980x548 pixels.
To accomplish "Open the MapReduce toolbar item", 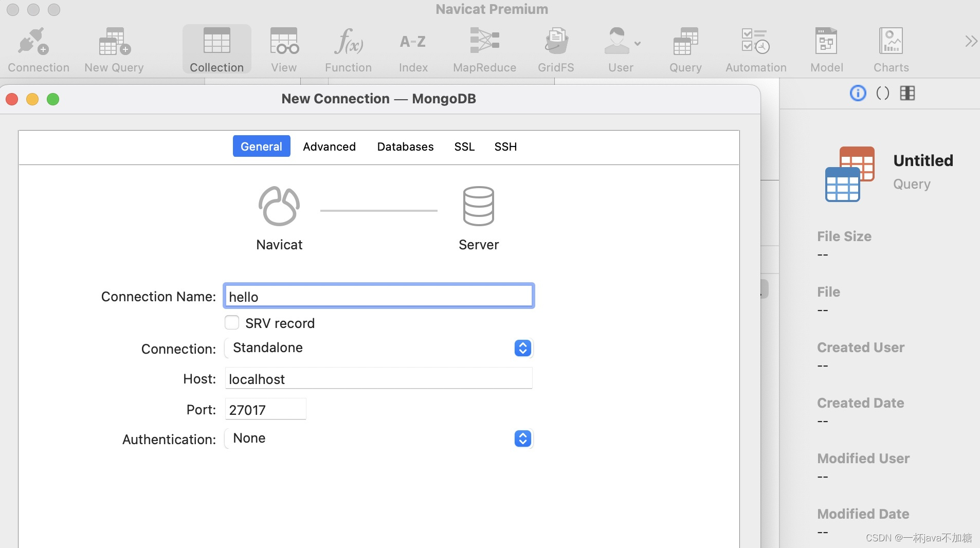I will click(x=484, y=50).
